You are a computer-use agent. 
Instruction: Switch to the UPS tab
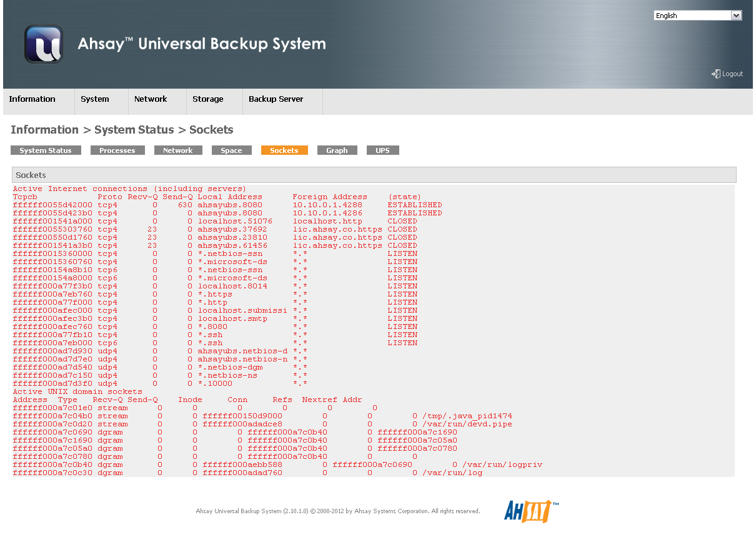[382, 150]
